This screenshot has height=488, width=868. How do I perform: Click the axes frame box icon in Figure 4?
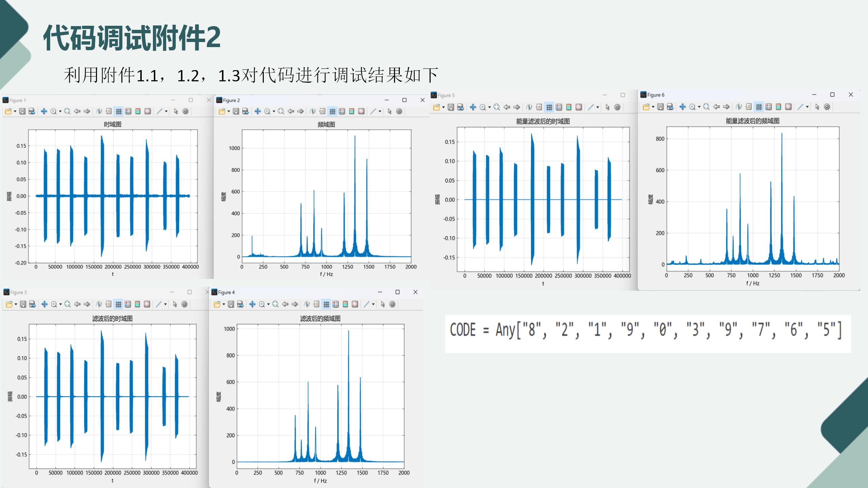(355, 304)
